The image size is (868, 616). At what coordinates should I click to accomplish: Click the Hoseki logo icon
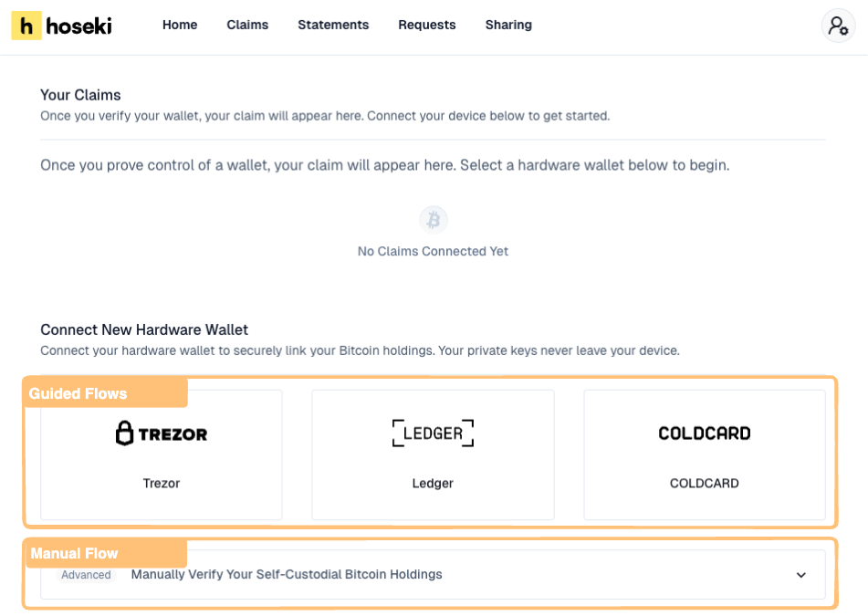(26, 26)
